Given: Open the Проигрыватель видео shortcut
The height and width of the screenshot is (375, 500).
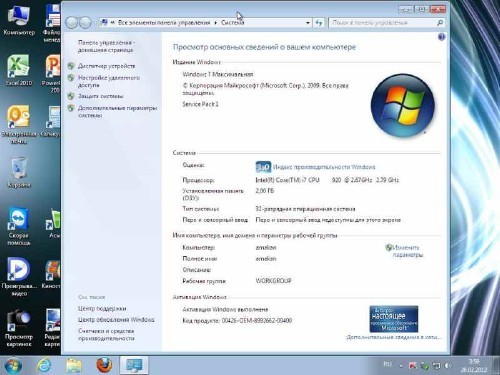Looking at the screenshot, I should (x=19, y=276).
